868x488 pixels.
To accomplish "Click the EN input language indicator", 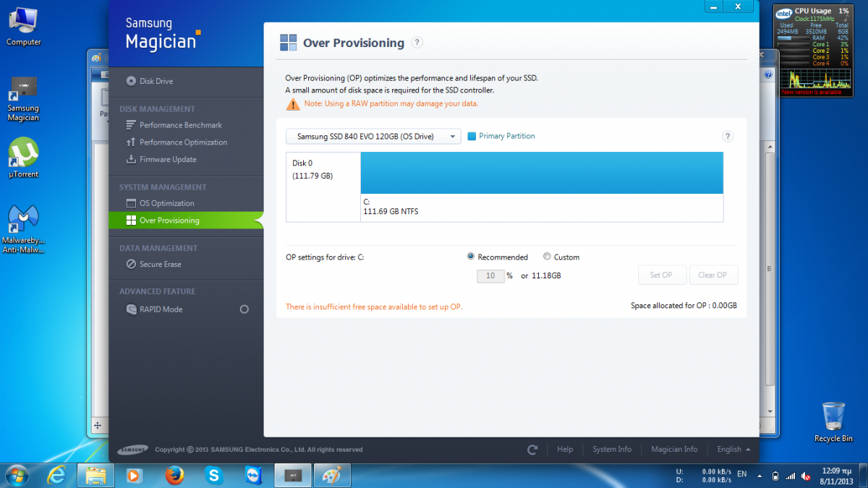I will tap(741, 474).
